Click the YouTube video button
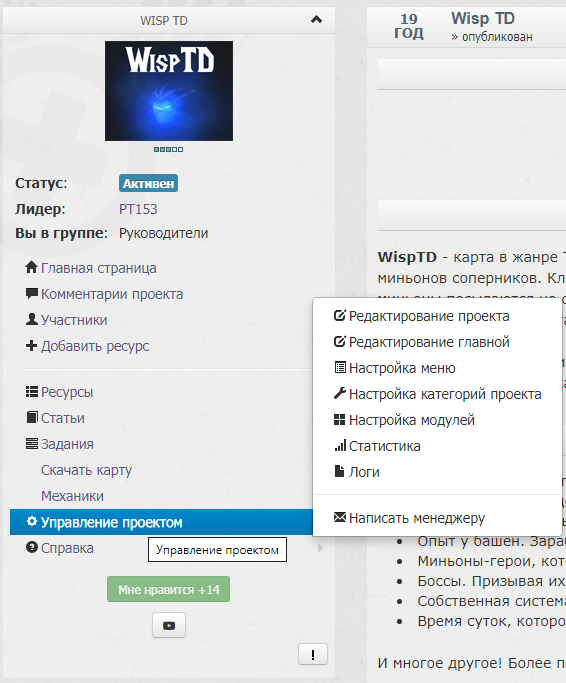The image size is (566, 683). click(169, 626)
